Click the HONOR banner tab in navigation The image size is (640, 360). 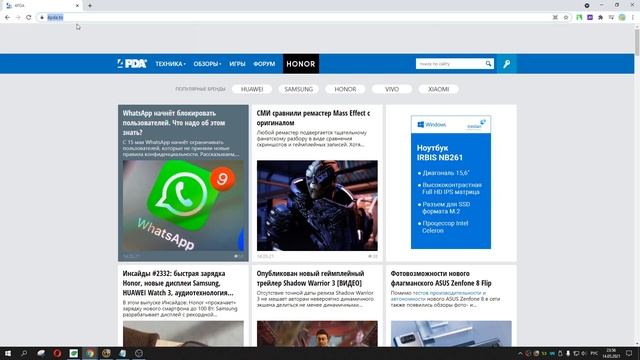click(301, 64)
